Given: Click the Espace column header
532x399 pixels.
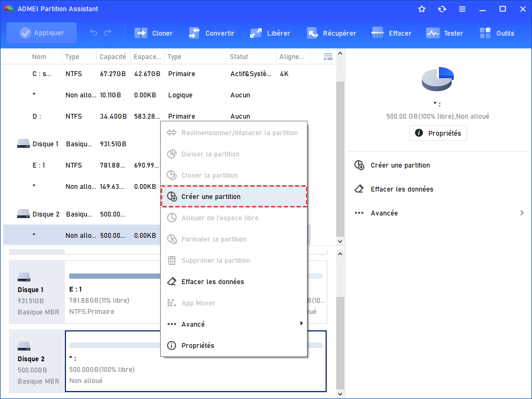Looking at the screenshot, I should pyautogui.click(x=147, y=57).
